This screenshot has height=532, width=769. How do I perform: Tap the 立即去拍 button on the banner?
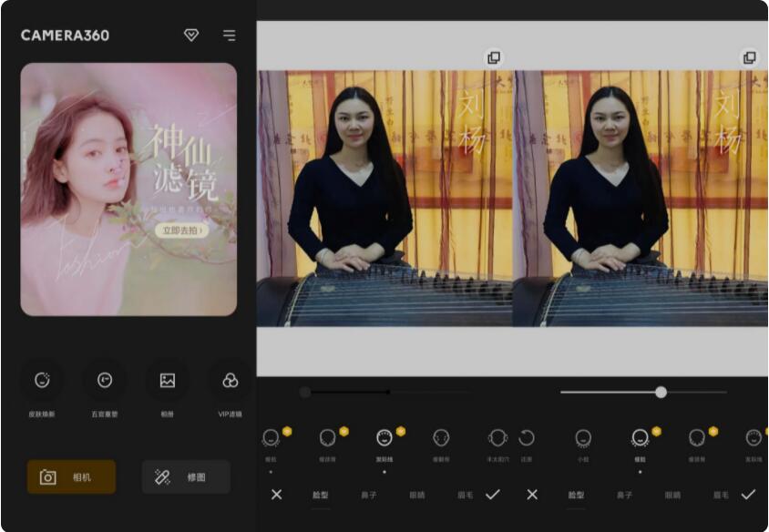click(181, 230)
